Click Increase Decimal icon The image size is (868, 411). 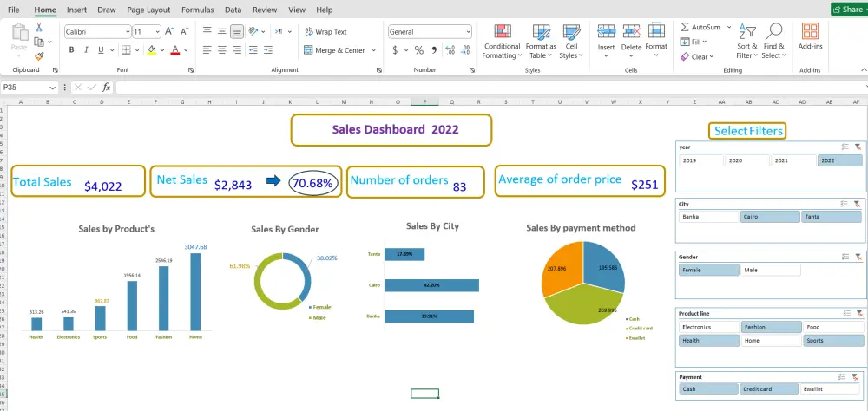(450, 50)
